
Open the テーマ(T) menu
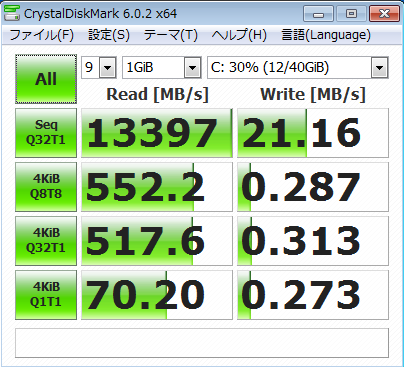[171, 35]
